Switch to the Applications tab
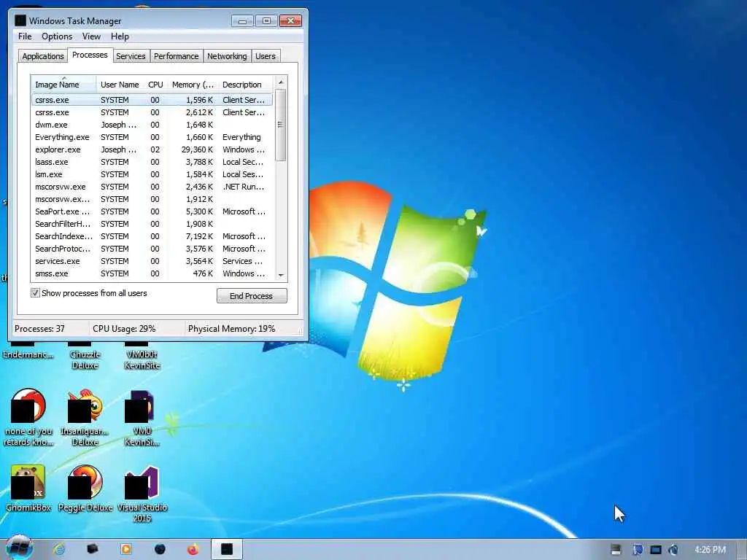The width and height of the screenshot is (747, 560). coord(43,56)
